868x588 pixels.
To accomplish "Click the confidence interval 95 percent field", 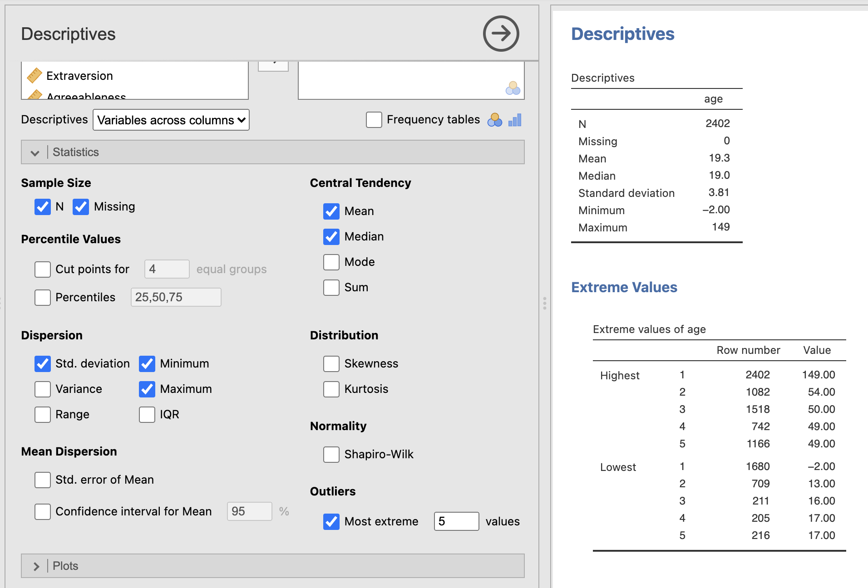I will pyautogui.click(x=249, y=511).
